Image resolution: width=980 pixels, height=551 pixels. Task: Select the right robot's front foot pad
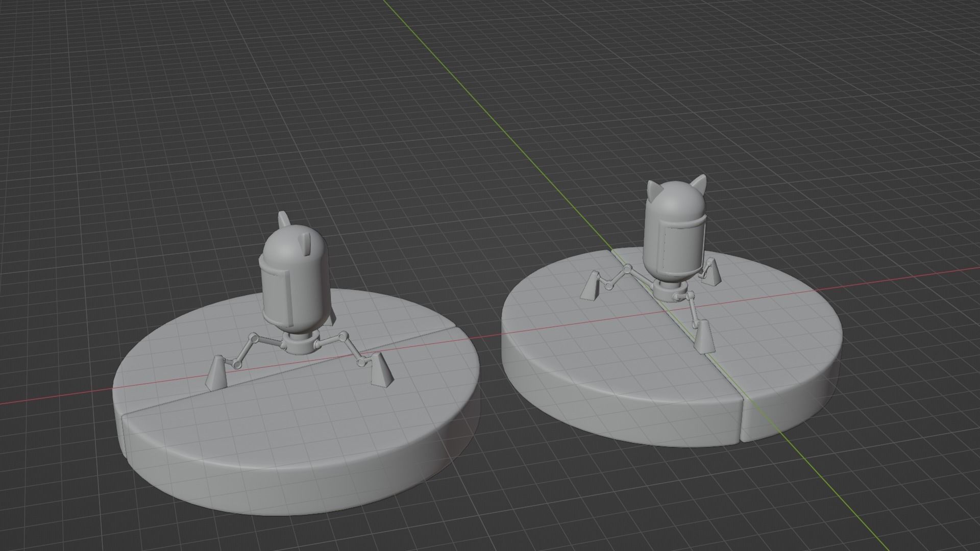click(x=704, y=337)
